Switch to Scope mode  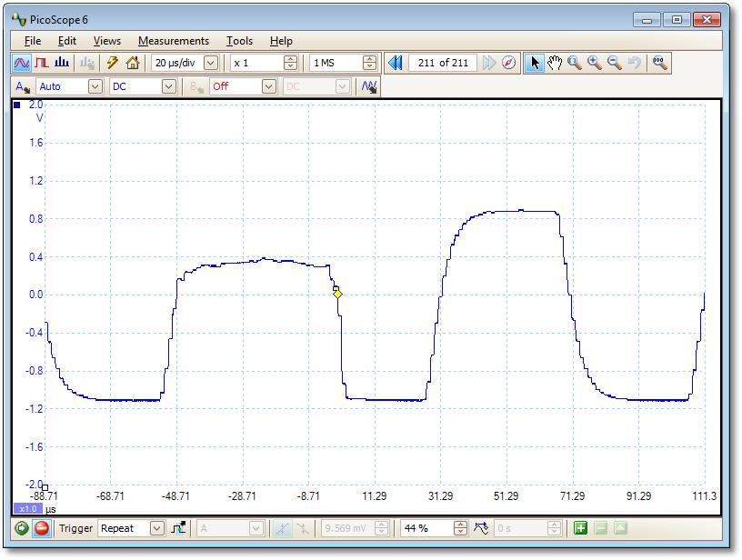click(x=21, y=63)
